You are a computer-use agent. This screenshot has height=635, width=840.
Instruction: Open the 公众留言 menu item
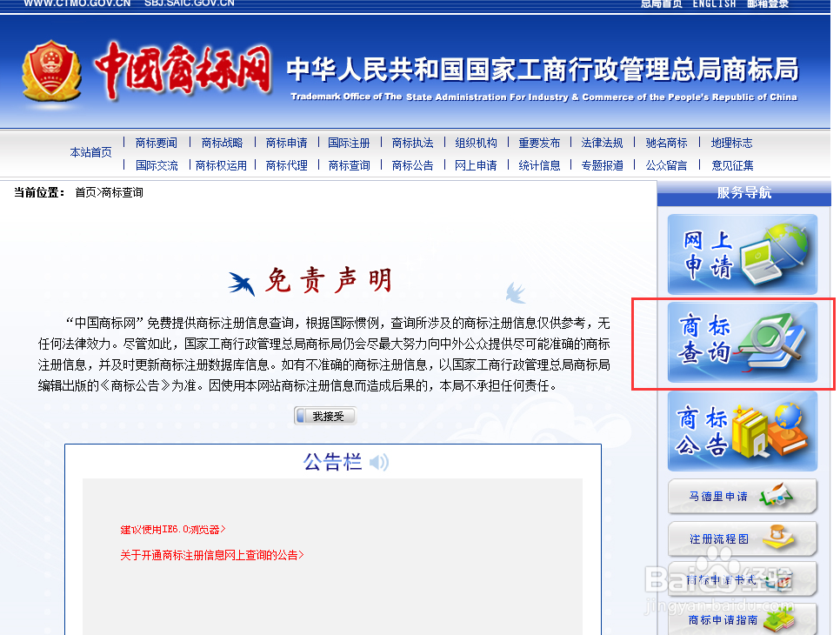[x=666, y=165]
